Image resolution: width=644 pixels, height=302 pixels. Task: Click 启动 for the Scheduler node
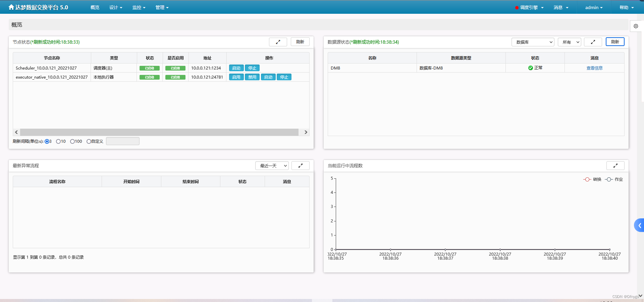(236, 68)
